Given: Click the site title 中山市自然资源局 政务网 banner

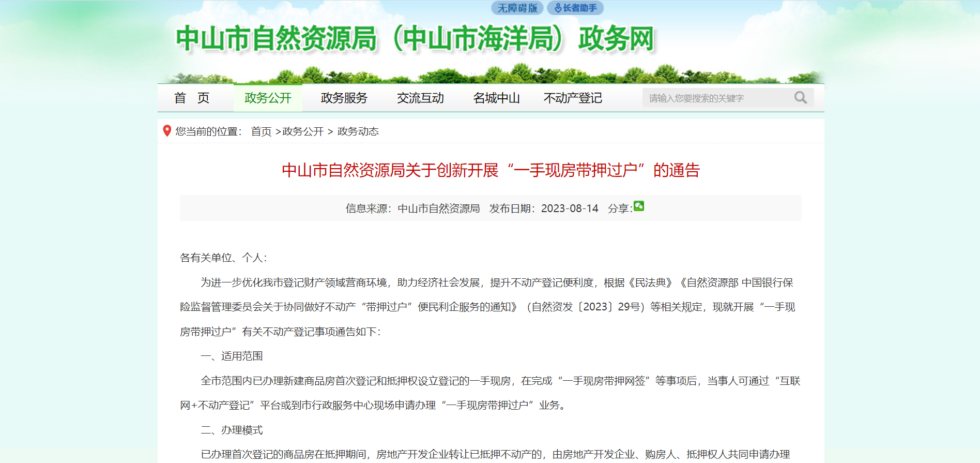Looking at the screenshot, I should [415, 39].
